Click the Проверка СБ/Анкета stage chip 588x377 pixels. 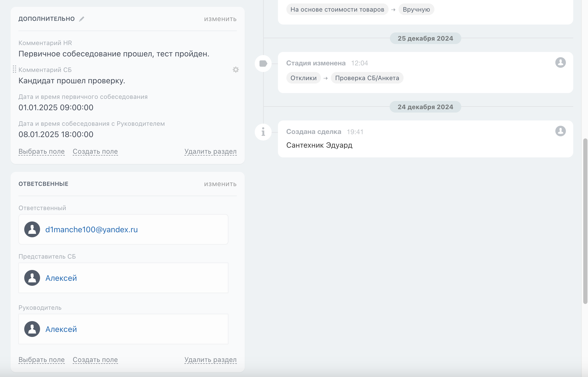(367, 78)
